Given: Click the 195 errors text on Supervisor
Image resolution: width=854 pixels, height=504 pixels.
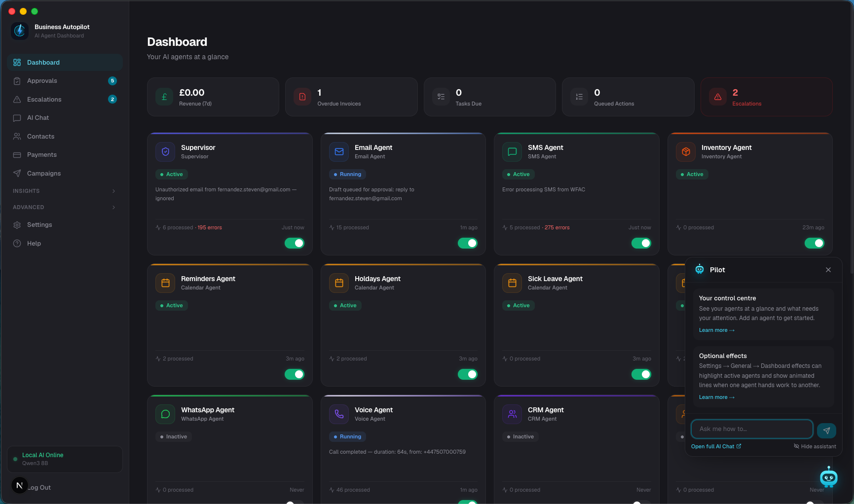Looking at the screenshot, I should click(210, 228).
